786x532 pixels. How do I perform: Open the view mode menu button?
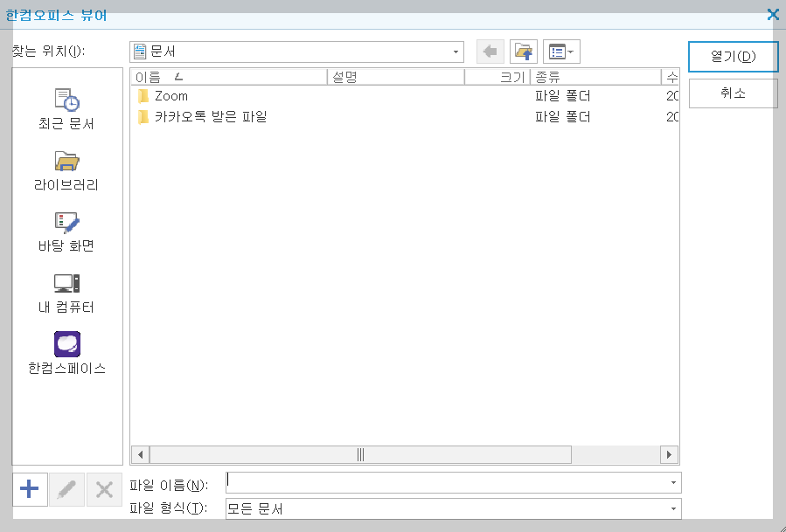click(561, 52)
